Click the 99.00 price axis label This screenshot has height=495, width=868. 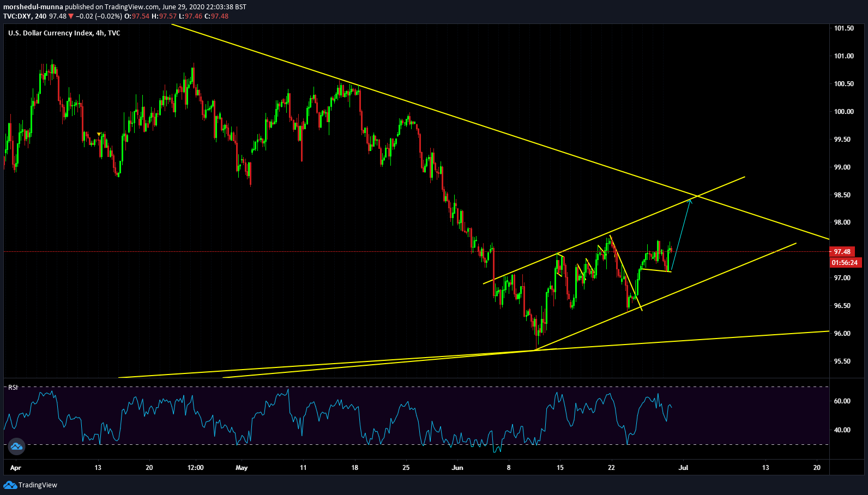click(842, 167)
